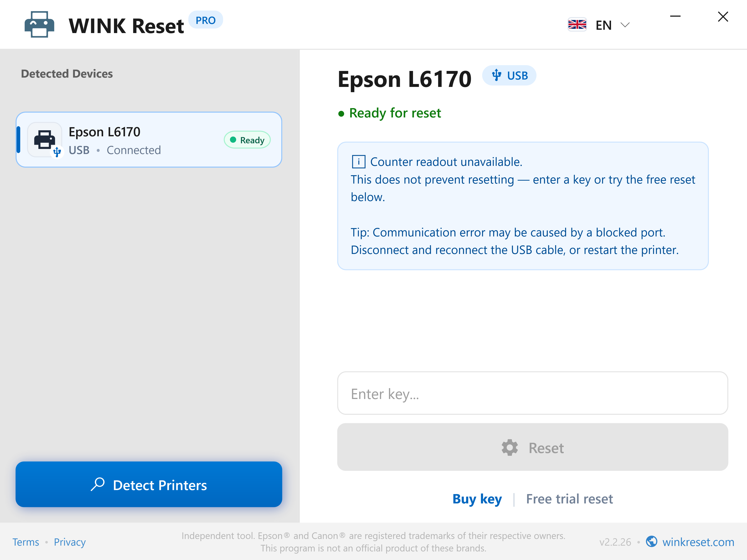This screenshot has width=747, height=560.
Task: Click the 'Detected Devices' heading
Action: 67,73
